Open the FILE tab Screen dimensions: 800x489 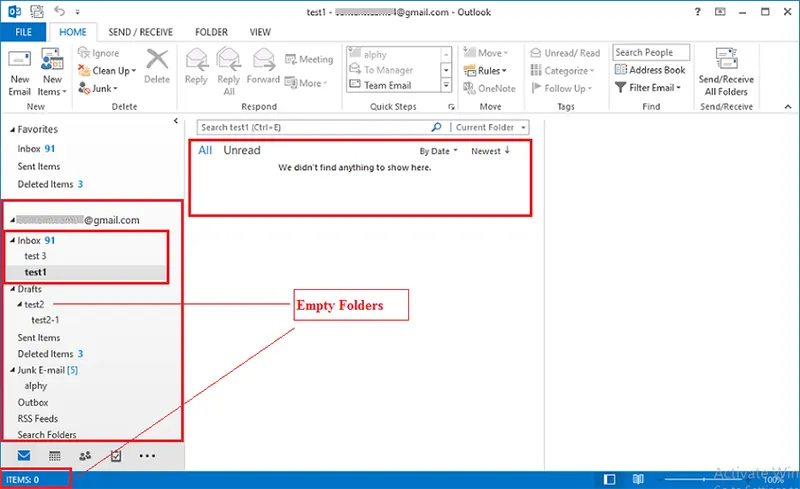[23, 32]
